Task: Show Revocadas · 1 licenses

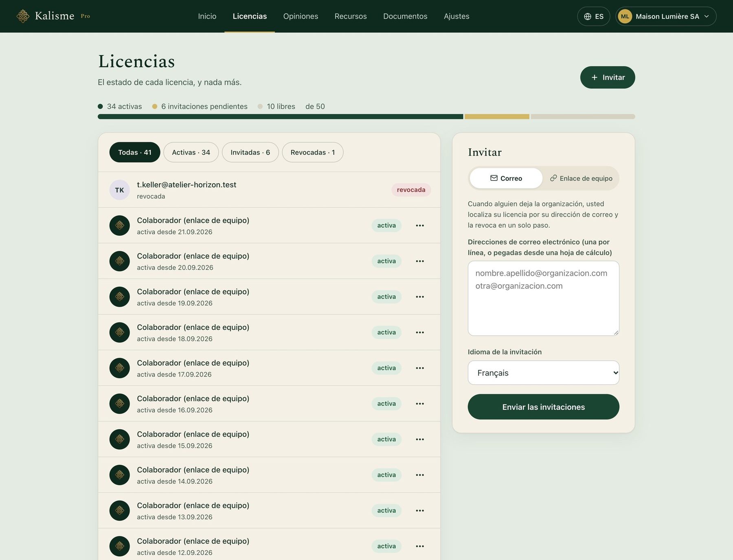Action: [313, 152]
